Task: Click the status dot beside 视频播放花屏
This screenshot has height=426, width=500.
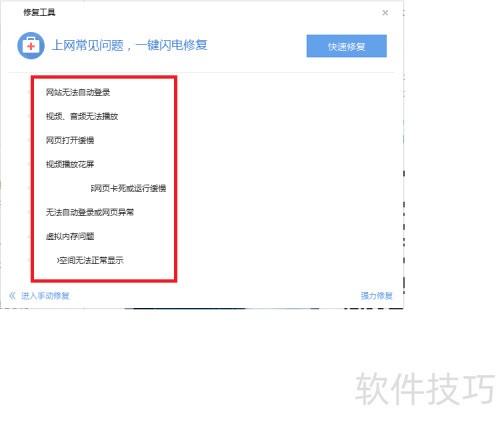Action: (x=30, y=164)
